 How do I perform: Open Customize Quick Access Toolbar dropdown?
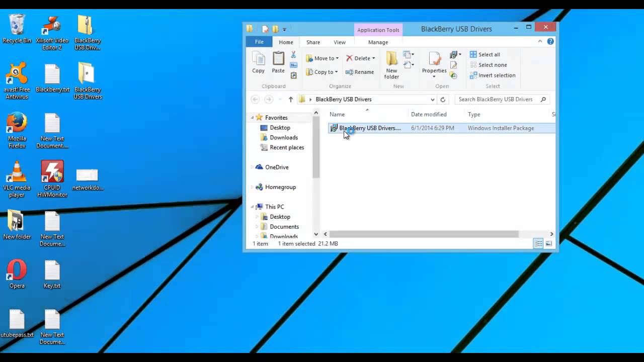coord(284,29)
